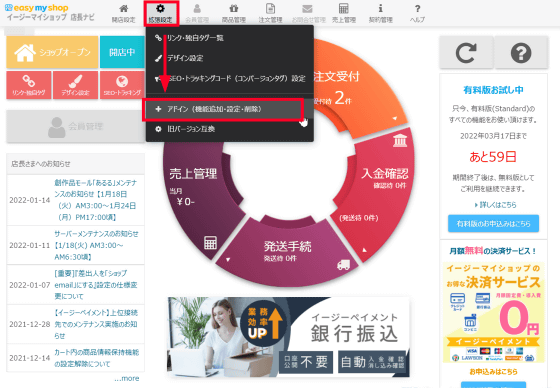Open the 【イージーペイメント】上位接続先 notice
Viewport: 560px width, 388px height.
pyautogui.click(x=96, y=324)
